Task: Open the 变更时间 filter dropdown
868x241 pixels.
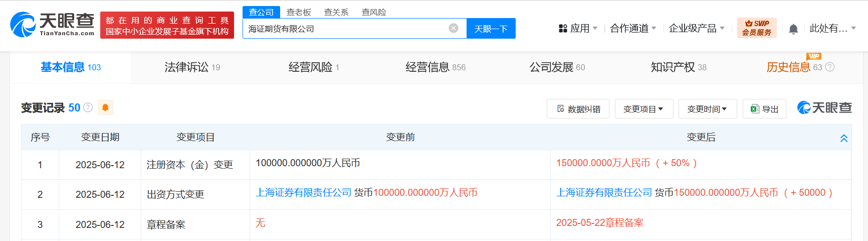Action: [x=708, y=109]
